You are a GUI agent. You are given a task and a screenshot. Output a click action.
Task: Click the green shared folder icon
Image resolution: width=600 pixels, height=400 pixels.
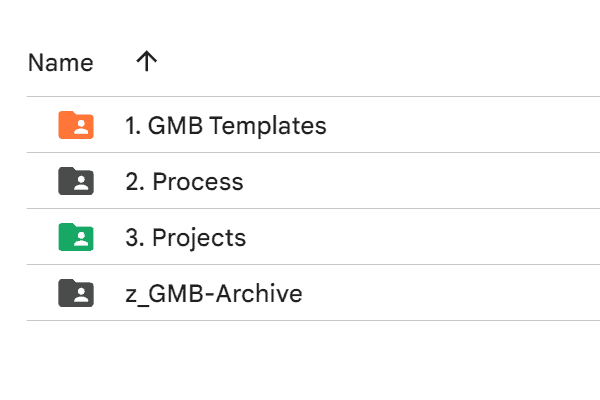[x=76, y=237]
